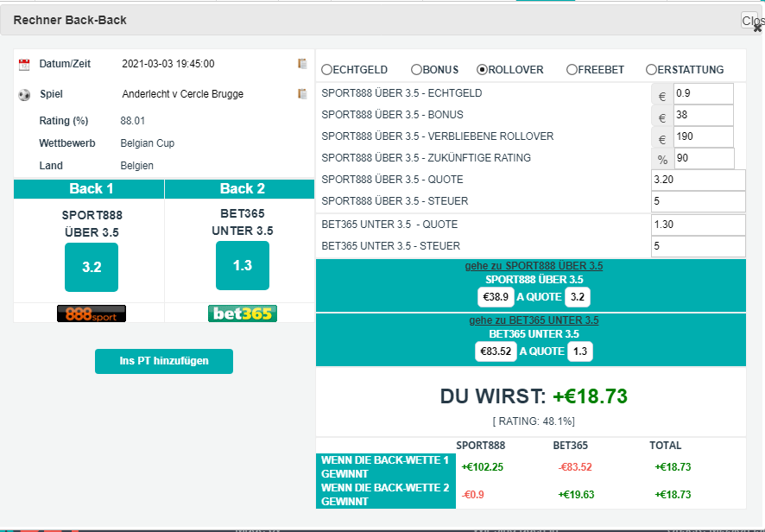Open the bet365 bookmaker logo
The height and width of the screenshot is (532, 765).
coord(243,313)
